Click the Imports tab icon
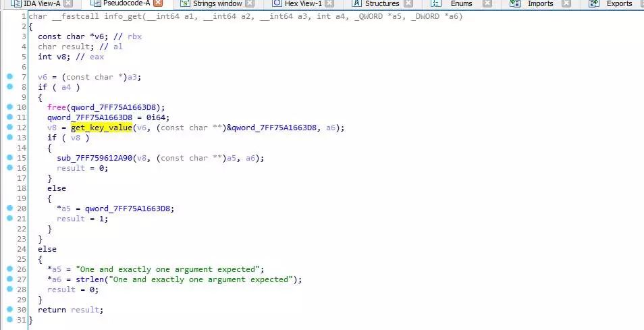Screen dimensions: 644x330 (514, 3)
